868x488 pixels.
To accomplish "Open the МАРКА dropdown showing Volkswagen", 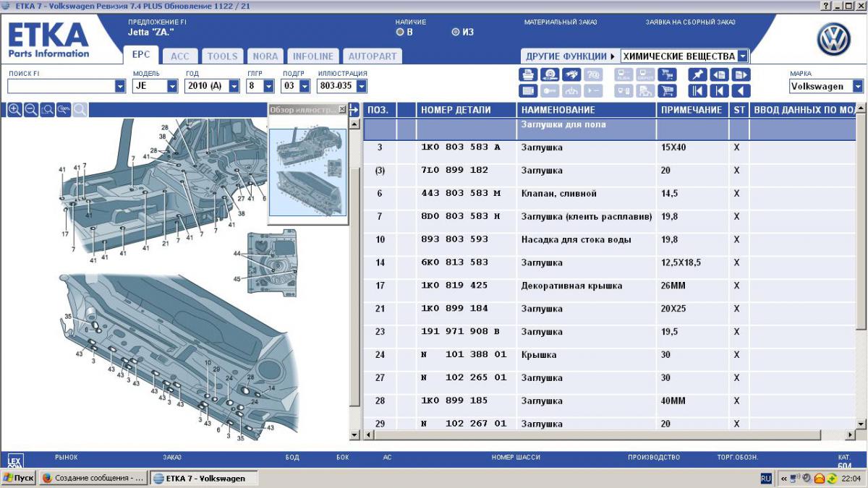I will [x=858, y=86].
